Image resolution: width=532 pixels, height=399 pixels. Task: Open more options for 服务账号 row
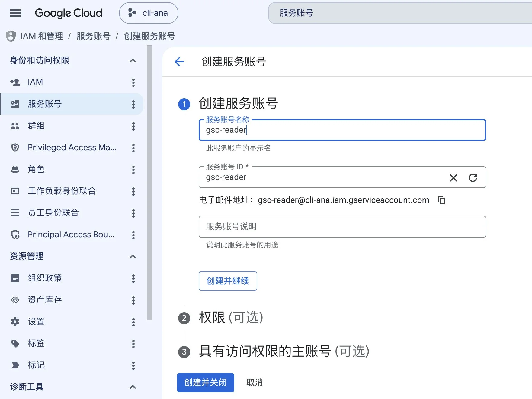tap(133, 104)
